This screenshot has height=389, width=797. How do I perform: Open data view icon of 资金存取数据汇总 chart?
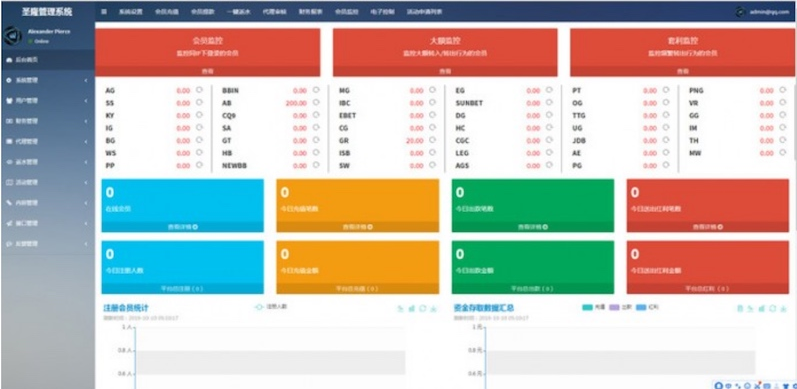740,308
